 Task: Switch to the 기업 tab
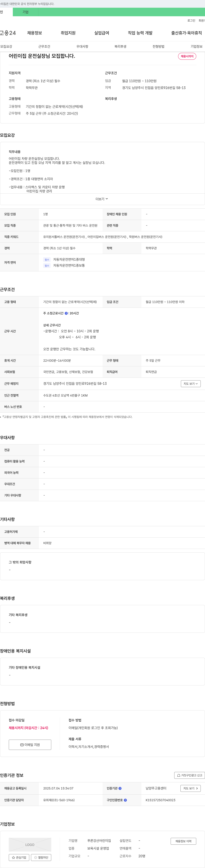point(26,12)
